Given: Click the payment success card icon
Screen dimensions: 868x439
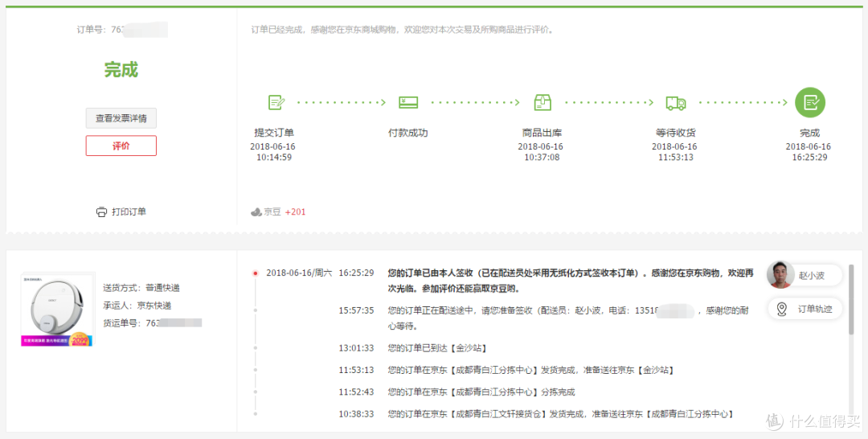Looking at the screenshot, I should [x=408, y=102].
